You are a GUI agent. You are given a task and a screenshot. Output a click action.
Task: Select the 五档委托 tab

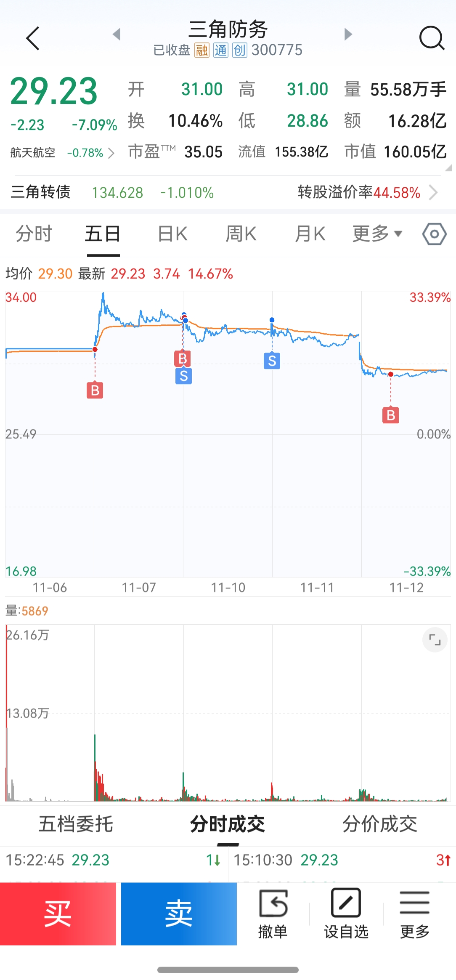76,824
